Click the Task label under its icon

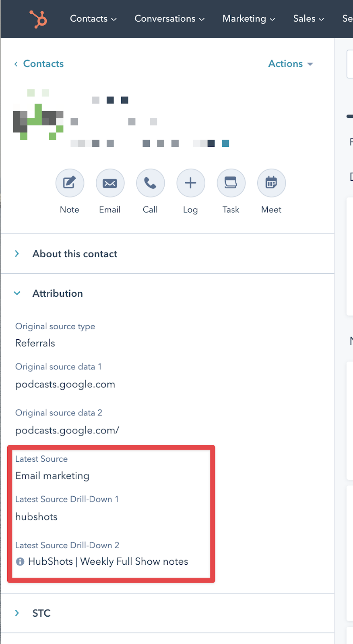pyautogui.click(x=231, y=210)
